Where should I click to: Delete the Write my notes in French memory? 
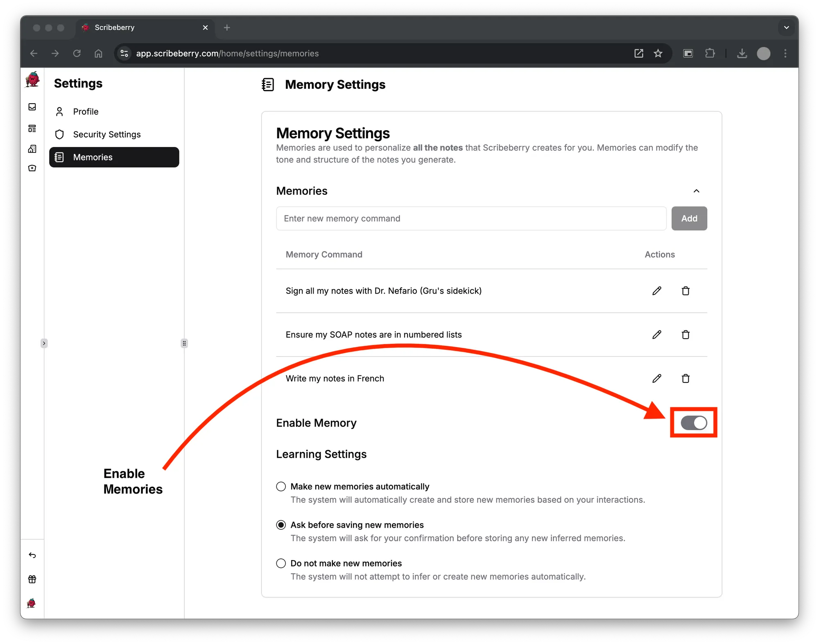coord(686,378)
